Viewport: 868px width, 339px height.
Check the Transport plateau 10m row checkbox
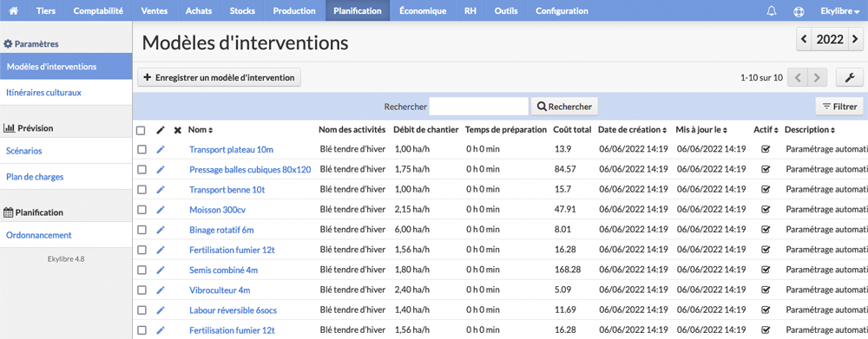pos(141,149)
